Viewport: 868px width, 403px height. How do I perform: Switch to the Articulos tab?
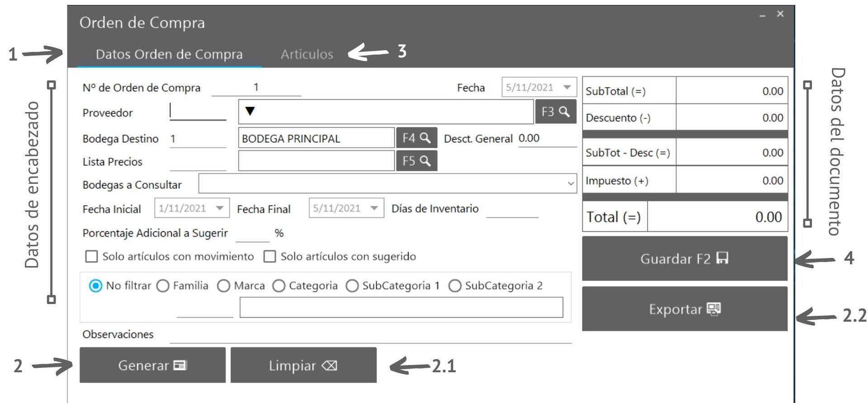tap(307, 55)
